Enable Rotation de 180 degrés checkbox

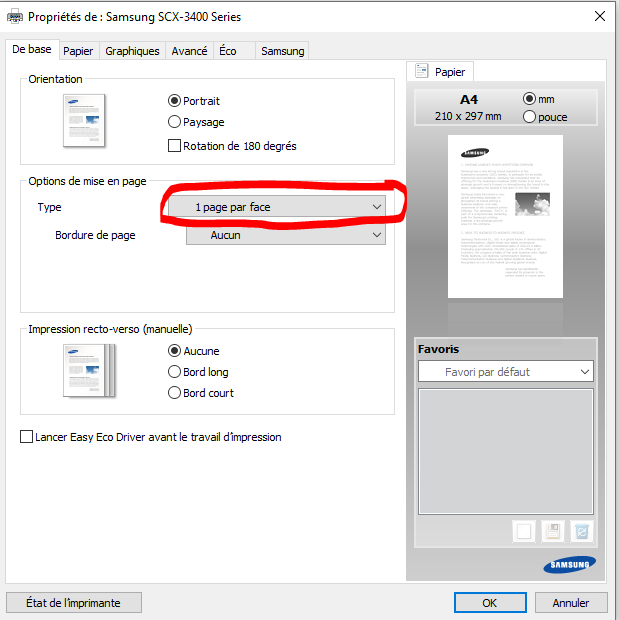tap(174, 146)
